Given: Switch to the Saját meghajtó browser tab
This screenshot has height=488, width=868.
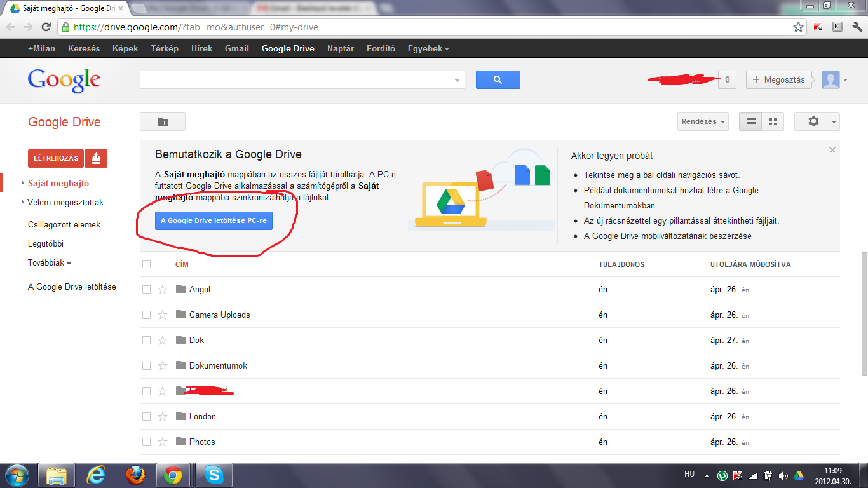Looking at the screenshot, I should tap(67, 8).
